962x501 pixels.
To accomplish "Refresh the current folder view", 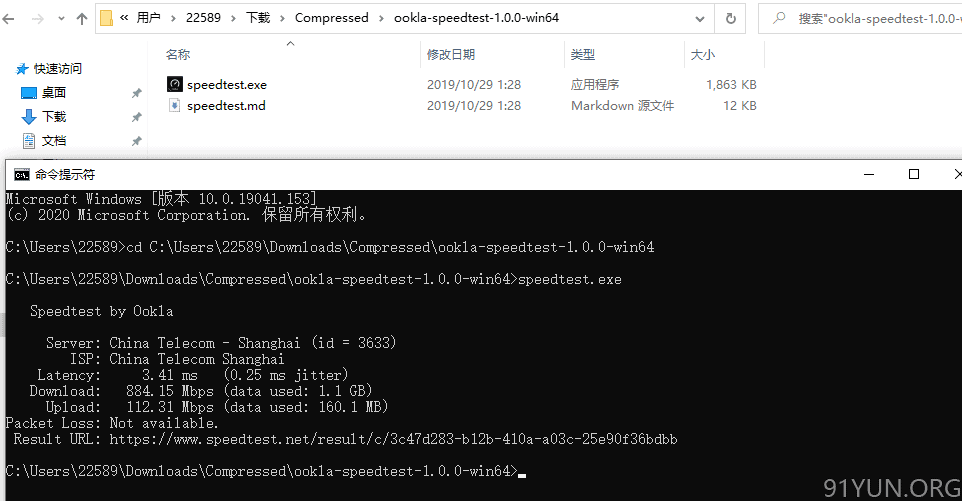I will tap(730, 18).
